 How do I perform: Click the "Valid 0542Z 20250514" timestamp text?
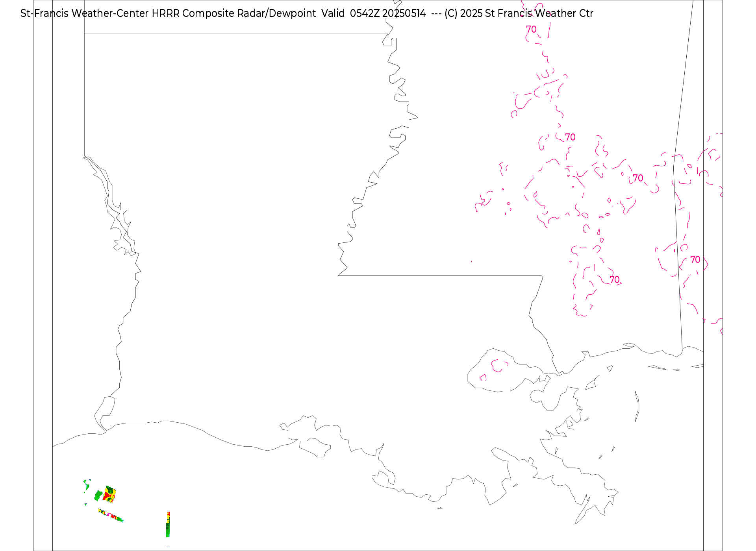pyautogui.click(x=374, y=13)
